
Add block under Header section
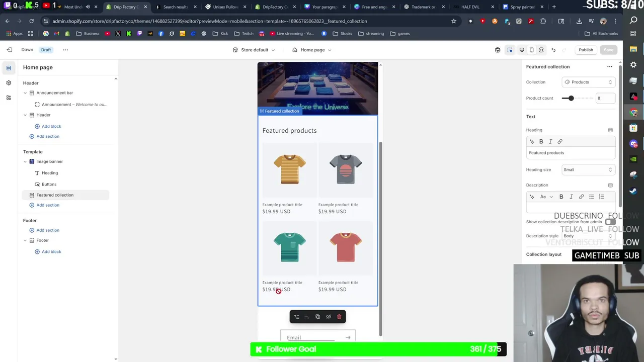(x=48, y=127)
